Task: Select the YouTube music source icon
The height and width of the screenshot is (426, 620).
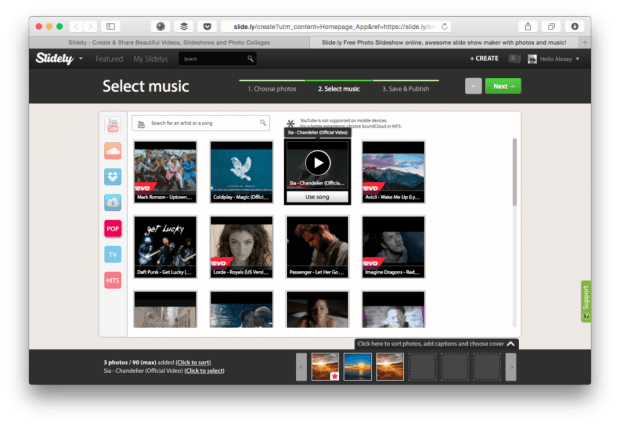Action: tap(113, 124)
